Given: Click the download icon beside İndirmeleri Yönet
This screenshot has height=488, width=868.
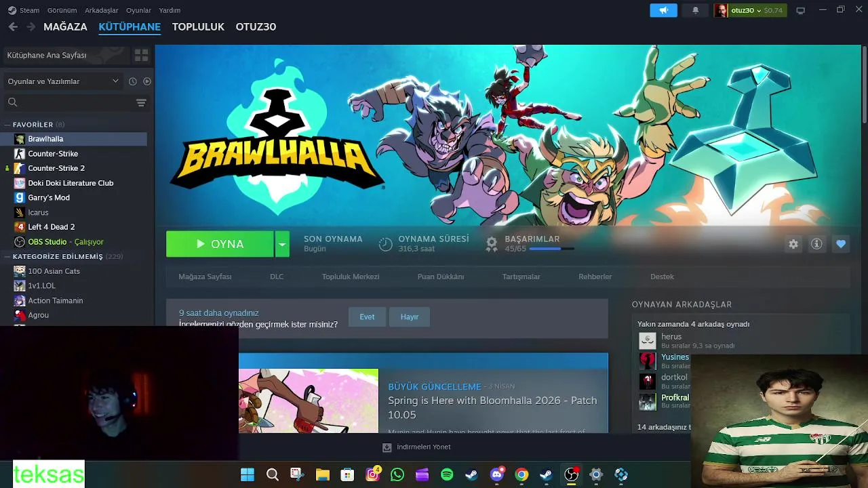Looking at the screenshot, I should tap(387, 447).
